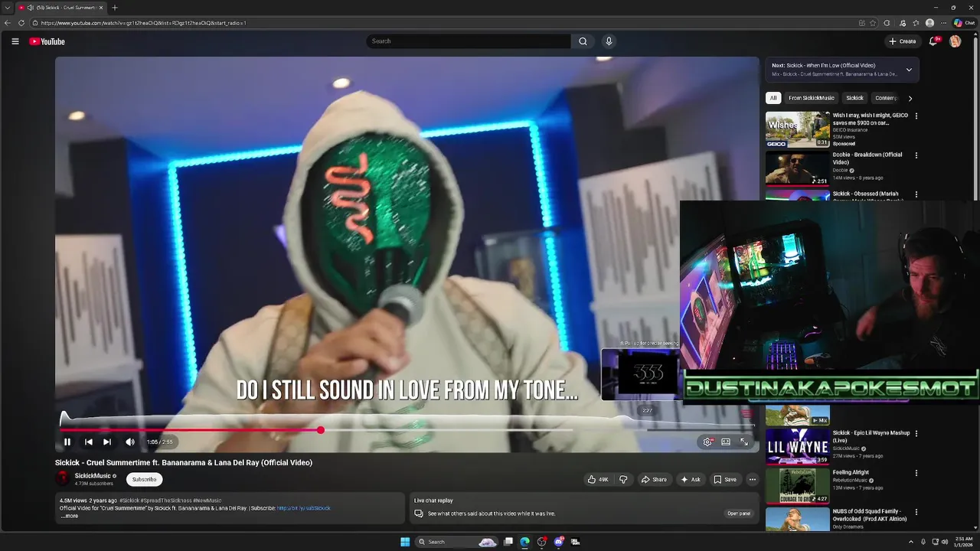Bookmark this page with the star
980x551 pixels.
point(873,23)
